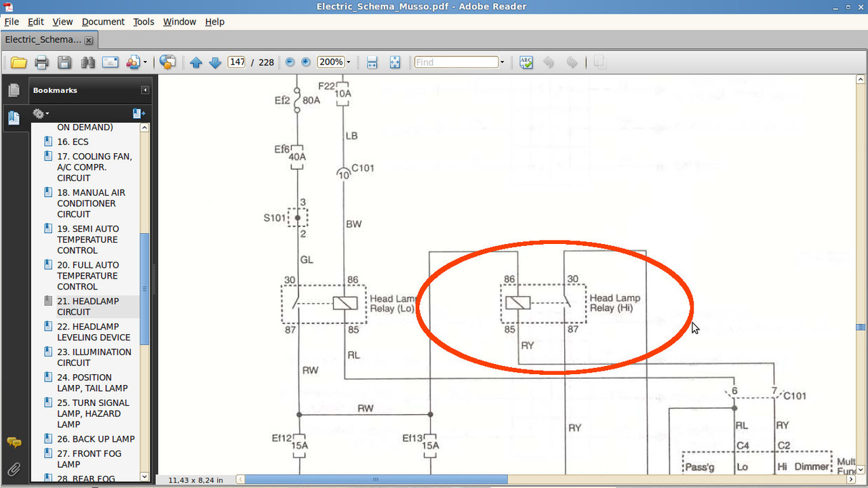Click the greyed pages icon at toolbar end
The width and height of the screenshot is (868, 488).
pos(599,62)
